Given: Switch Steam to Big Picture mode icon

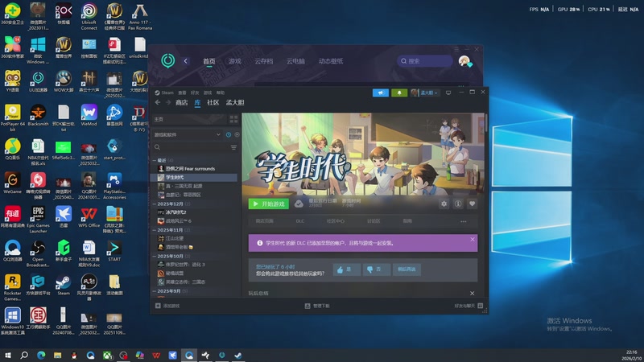Looking at the screenshot, I should pyautogui.click(x=448, y=93).
